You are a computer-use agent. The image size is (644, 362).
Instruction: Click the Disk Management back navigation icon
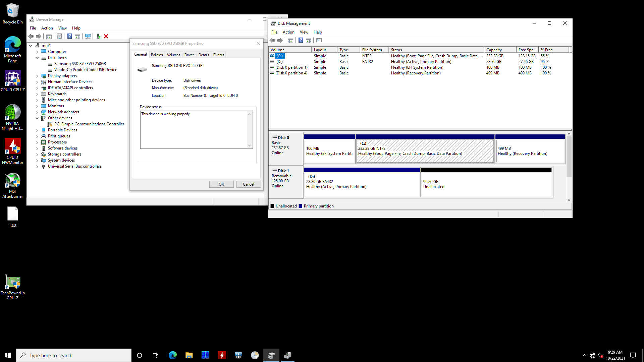pyautogui.click(x=272, y=40)
